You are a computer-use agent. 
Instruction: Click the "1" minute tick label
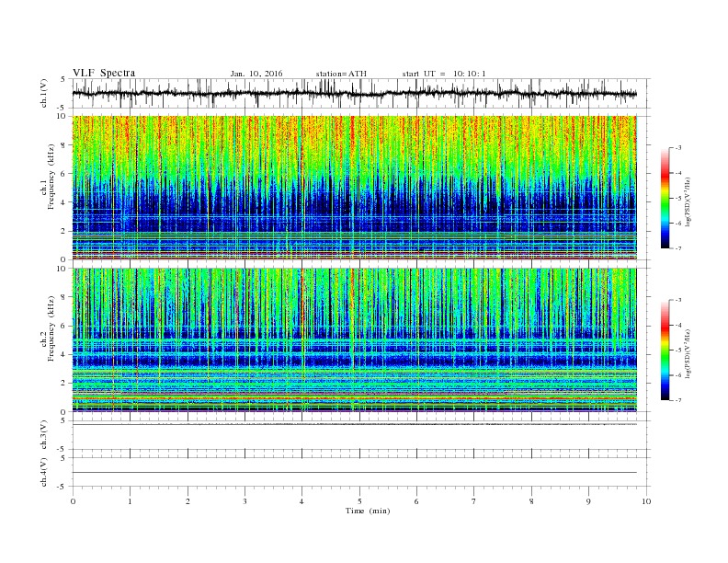131,501
